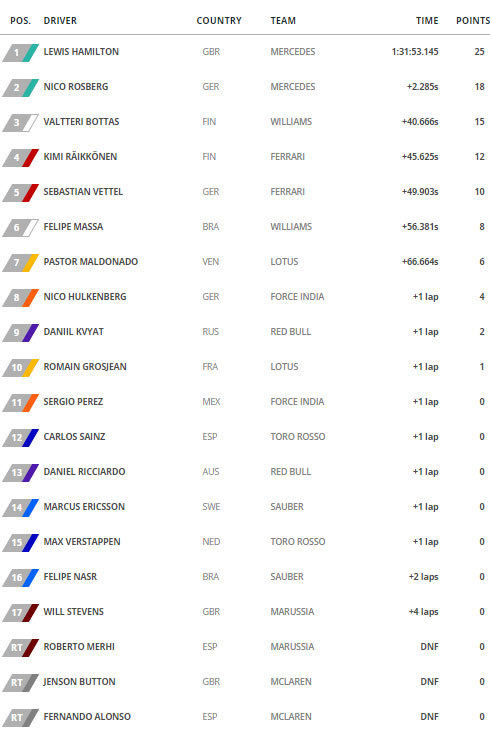Click the TEAM column header
This screenshot has width=492, height=733.
coord(283,21)
